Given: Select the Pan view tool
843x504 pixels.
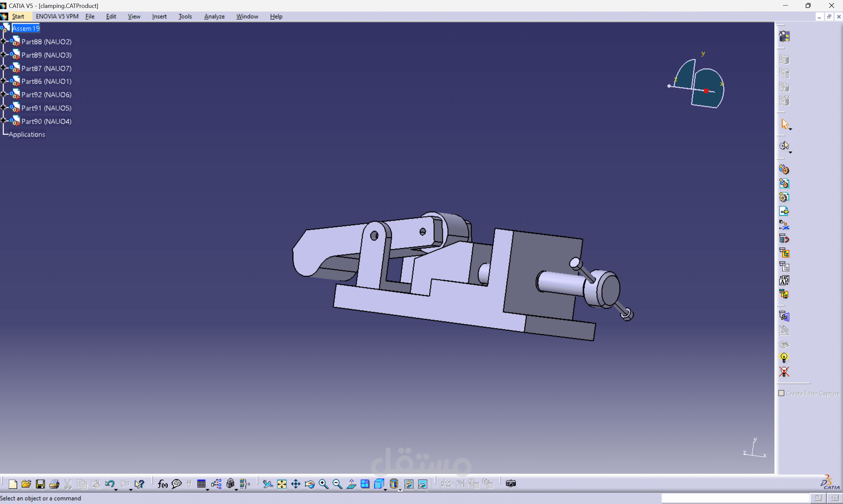Looking at the screenshot, I should coord(296,484).
